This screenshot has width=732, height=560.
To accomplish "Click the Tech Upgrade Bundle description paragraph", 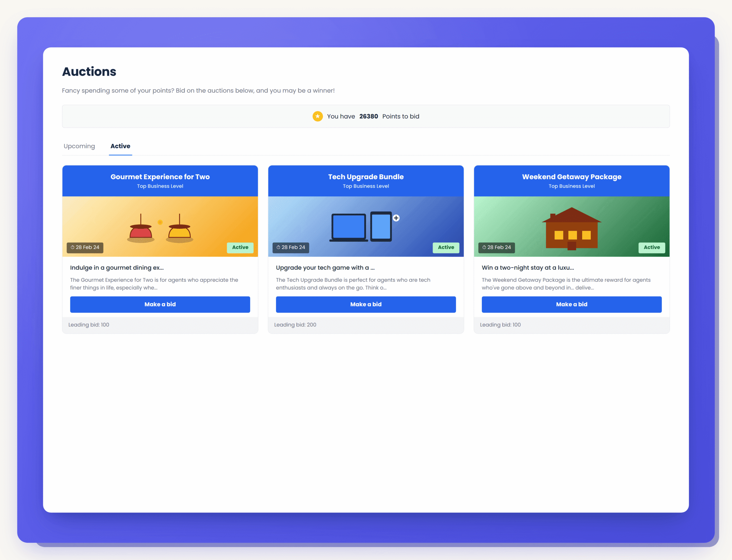I will [353, 284].
